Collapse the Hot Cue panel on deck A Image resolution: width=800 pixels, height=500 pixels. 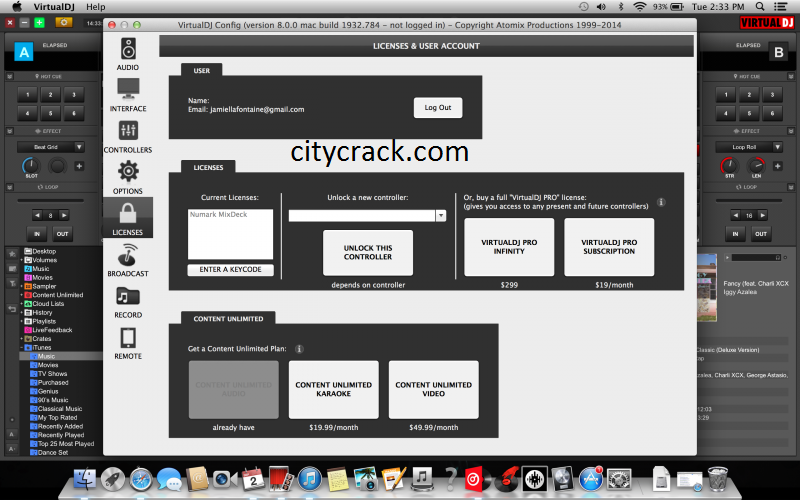coord(9,77)
